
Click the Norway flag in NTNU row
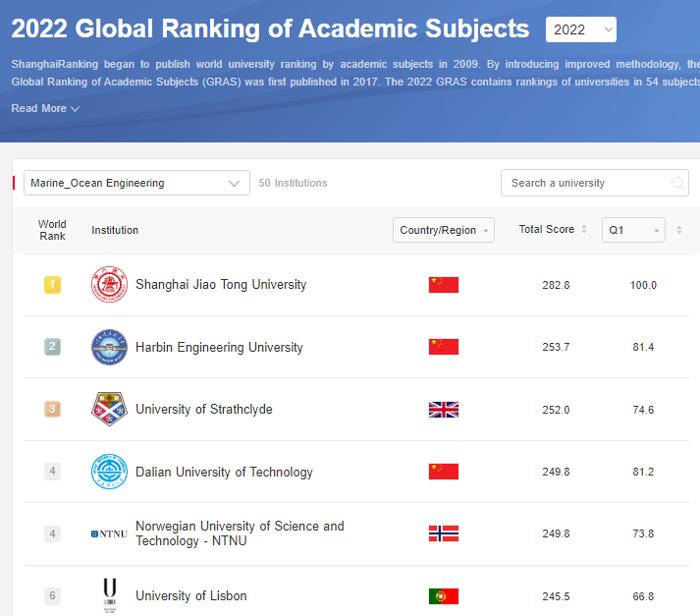click(x=444, y=533)
